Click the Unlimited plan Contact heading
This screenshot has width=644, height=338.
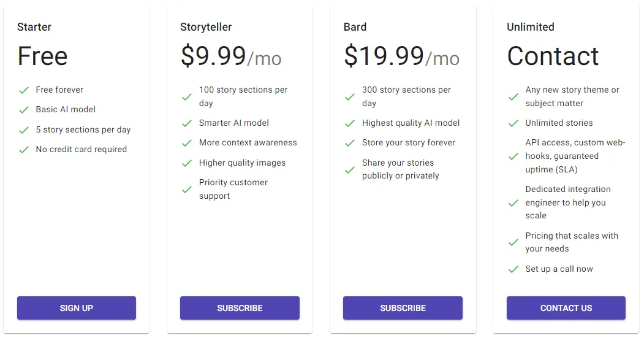click(x=553, y=56)
